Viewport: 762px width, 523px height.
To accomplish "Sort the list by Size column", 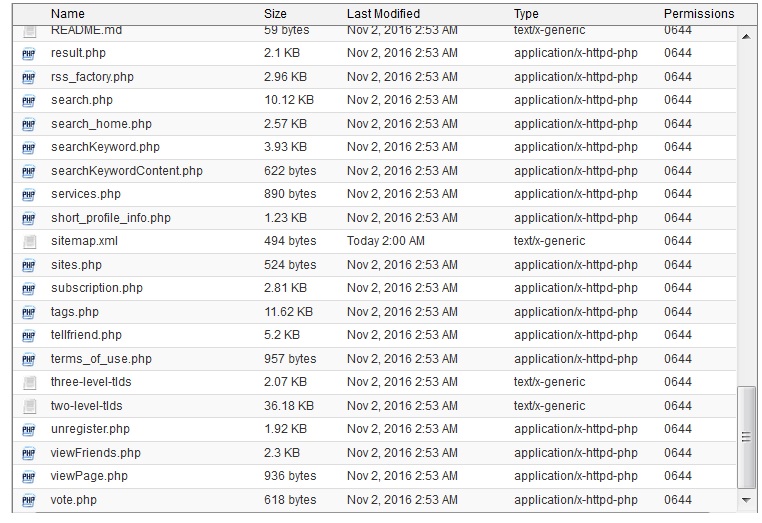I will [x=275, y=14].
